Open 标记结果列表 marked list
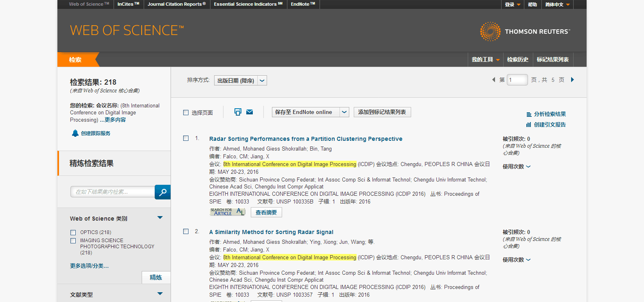 [553, 59]
